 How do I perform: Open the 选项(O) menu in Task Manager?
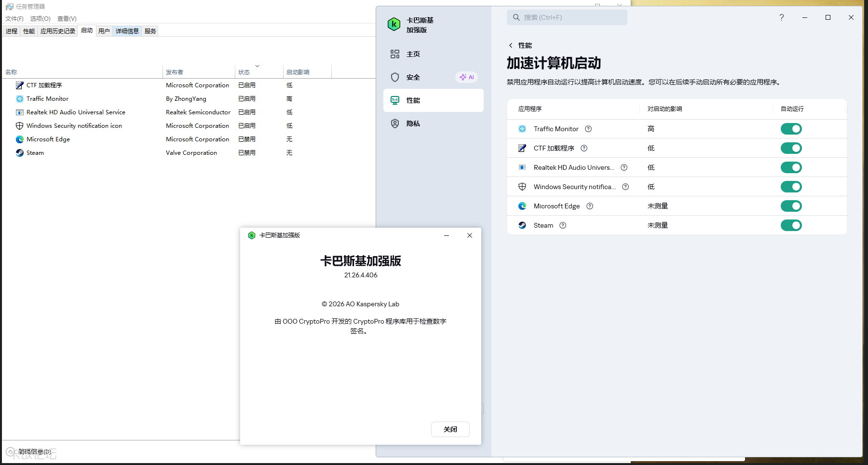pyautogui.click(x=41, y=19)
